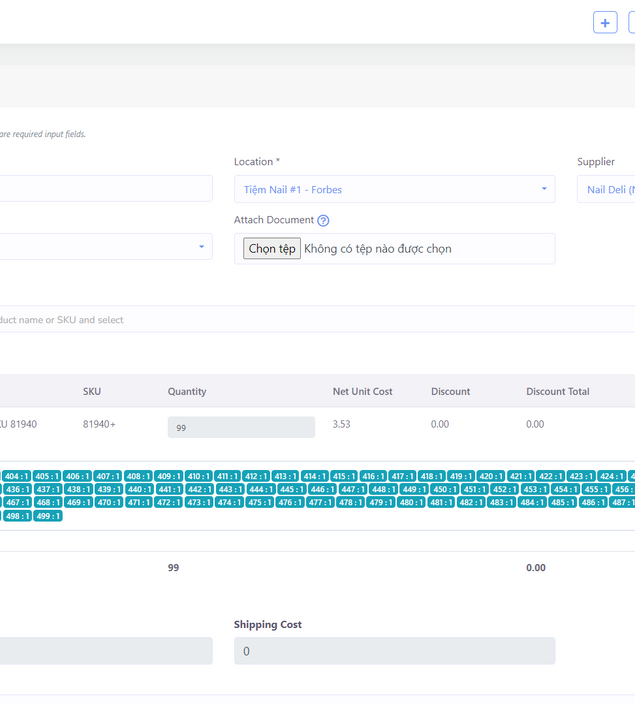Click the Quantity field showing 99

(x=241, y=428)
